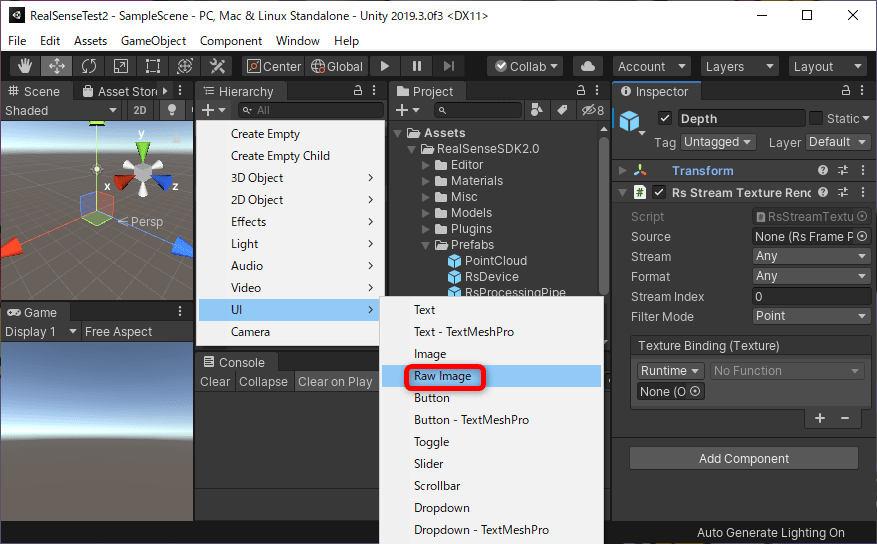The width and height of the screenshot is (877, 544).
Task: Click Hierarchy search field
Action: pos(311,110)
